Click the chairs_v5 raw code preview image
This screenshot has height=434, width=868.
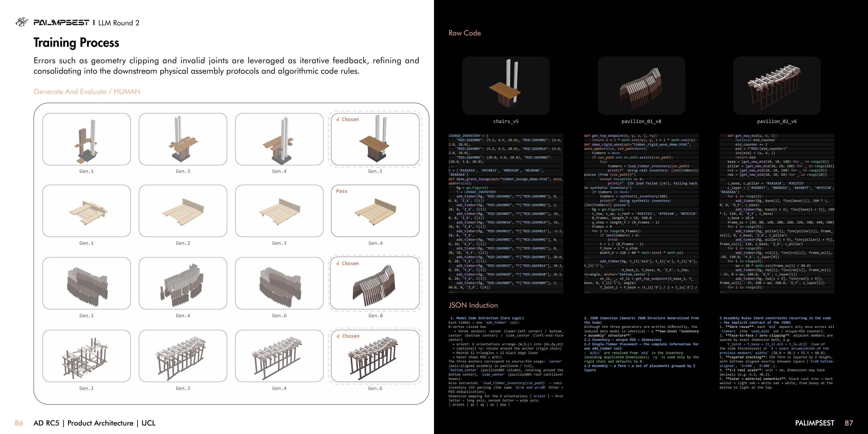click(x=506, y=86)
